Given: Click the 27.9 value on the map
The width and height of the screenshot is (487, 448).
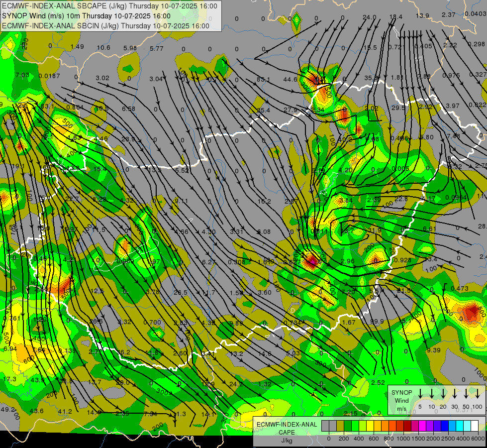Looking at the screenshot, I should tap(290, 110).
